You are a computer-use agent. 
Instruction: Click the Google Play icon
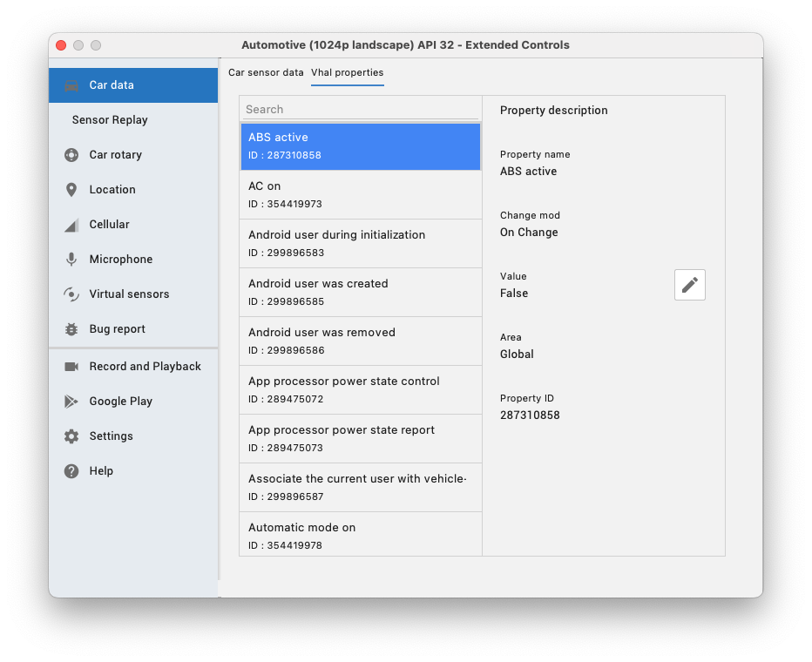71,402
